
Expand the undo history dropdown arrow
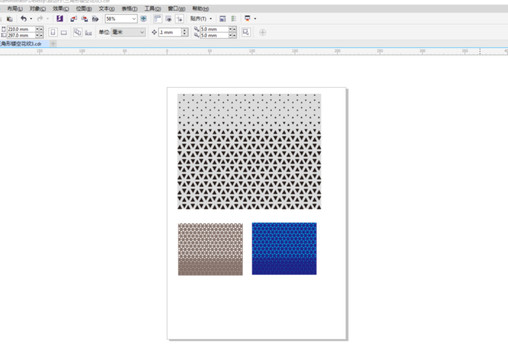31,19
